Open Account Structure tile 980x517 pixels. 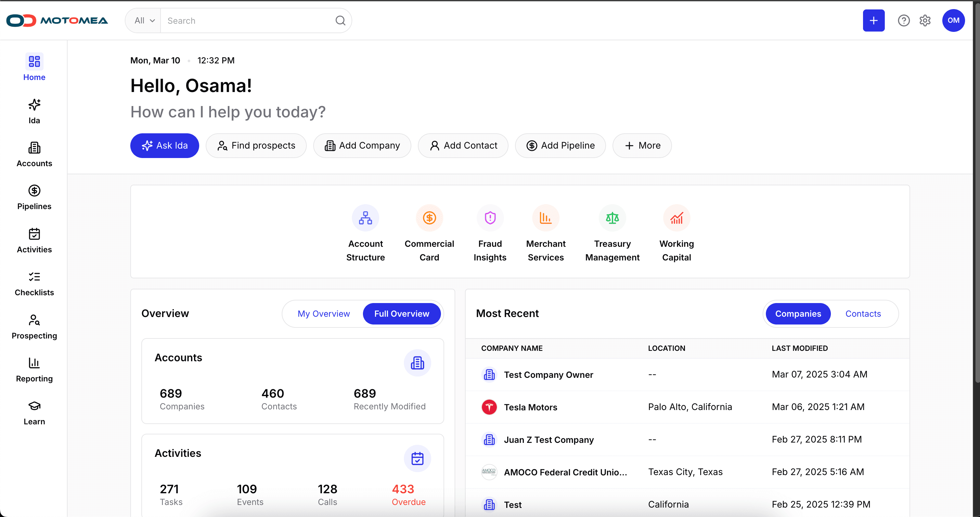click(365, 233)
